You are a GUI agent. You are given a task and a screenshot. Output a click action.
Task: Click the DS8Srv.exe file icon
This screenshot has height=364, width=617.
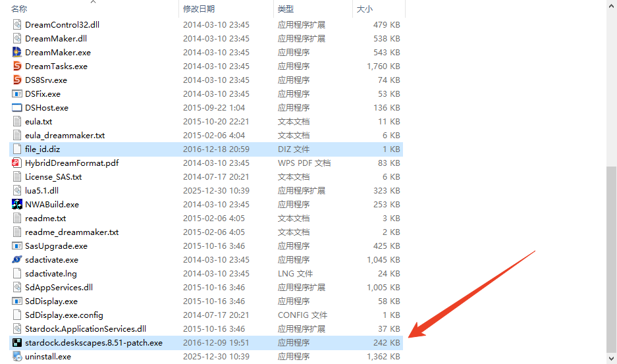click(x=18, y=80)
